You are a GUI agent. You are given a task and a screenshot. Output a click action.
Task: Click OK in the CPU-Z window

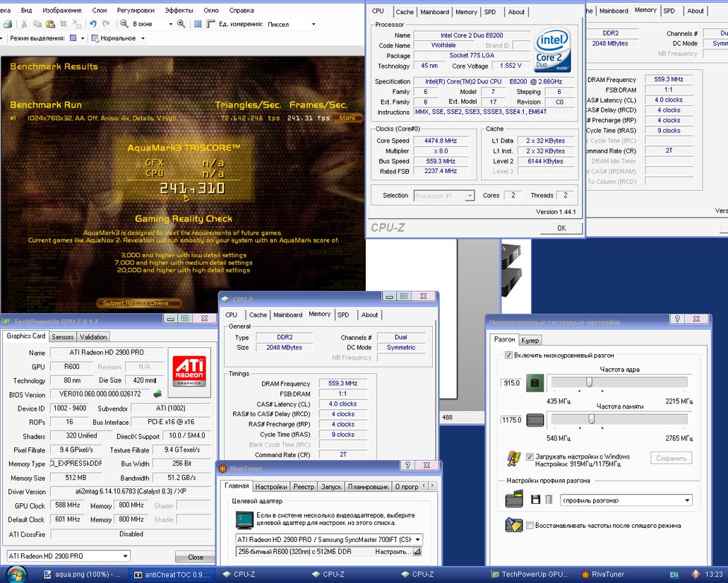[561, 228]
